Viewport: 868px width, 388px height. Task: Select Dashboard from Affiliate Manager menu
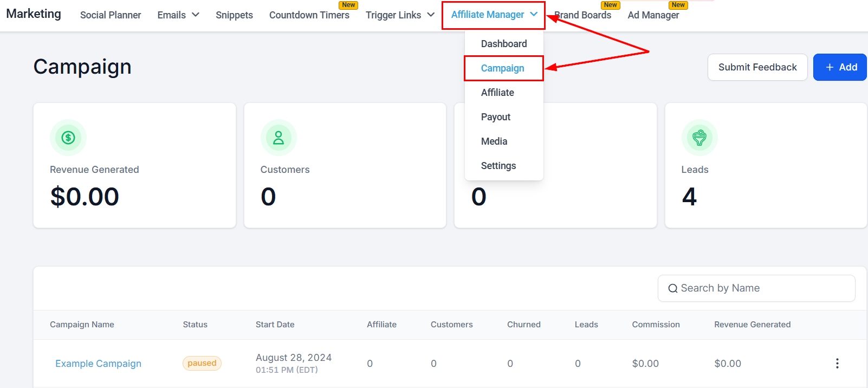tap(504, 44)
